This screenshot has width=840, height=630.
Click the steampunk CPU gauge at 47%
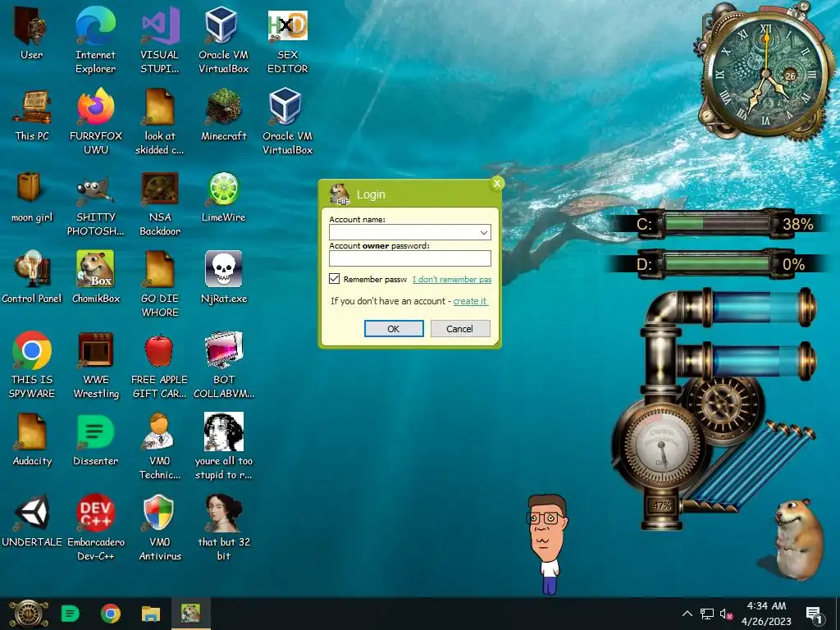(662, 444)
